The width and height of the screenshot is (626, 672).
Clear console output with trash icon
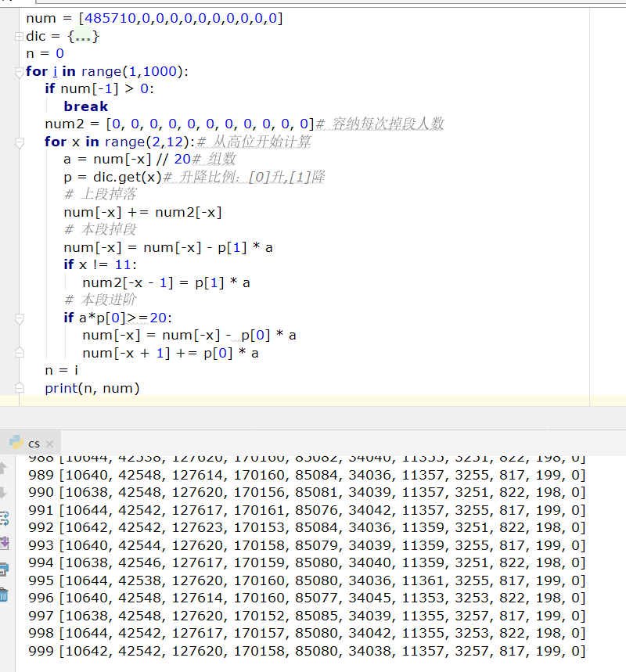point(4,595)
